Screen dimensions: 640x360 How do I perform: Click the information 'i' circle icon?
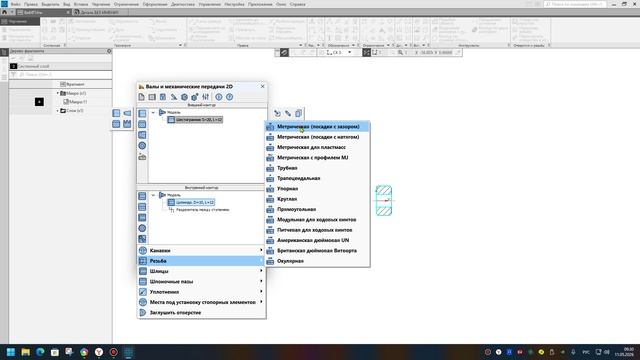(x=219, y=97)
